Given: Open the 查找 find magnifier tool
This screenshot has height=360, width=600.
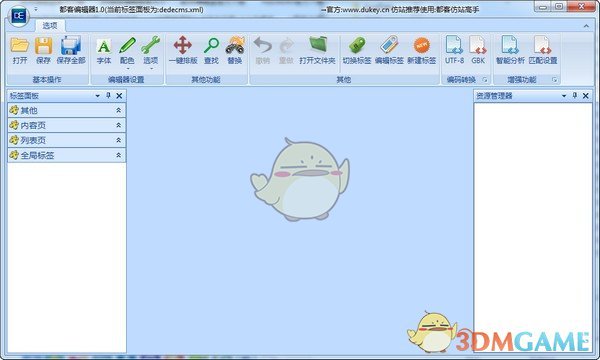Looking at the screenshot, I should click(x=211, y=50).
